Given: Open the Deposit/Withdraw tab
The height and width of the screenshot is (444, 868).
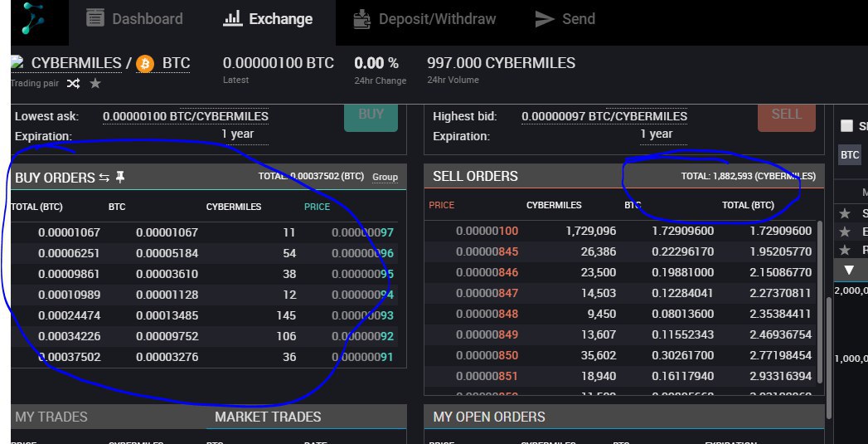Looking at the screenshot, I should point(424,19).
